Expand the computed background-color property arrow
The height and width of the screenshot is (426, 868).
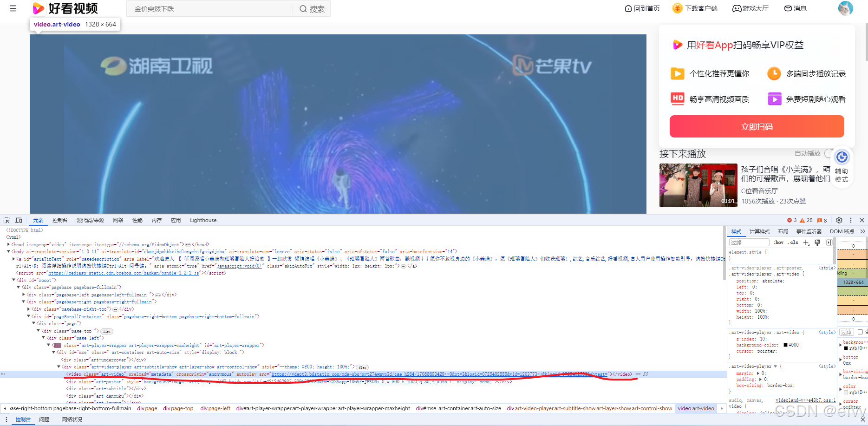840,345
